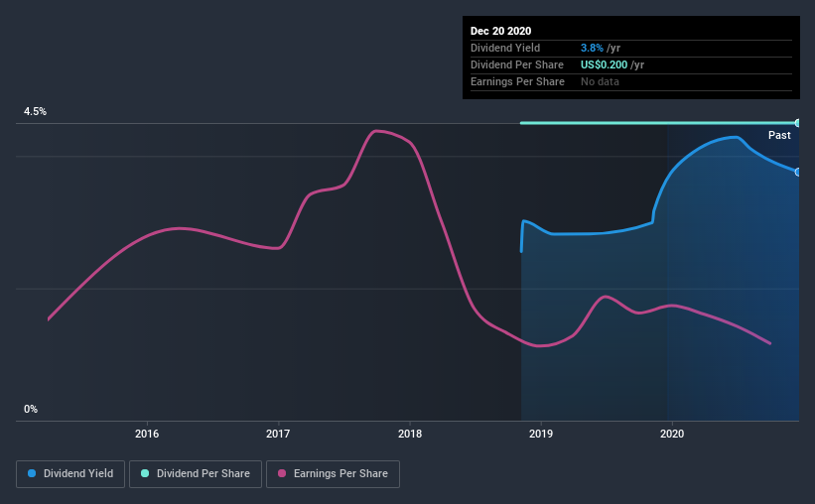Select the 2017 x-axis label
The height and width of the screenshot is (504, 815).
[278, 434]
